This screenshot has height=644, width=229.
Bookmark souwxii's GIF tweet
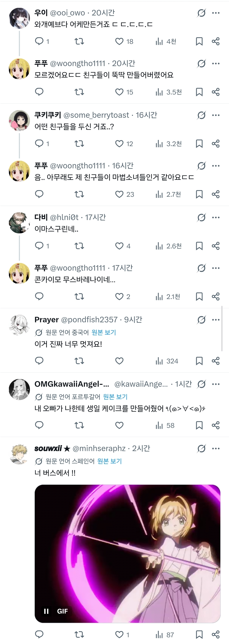pyautogui.click(x=199, y=634)
